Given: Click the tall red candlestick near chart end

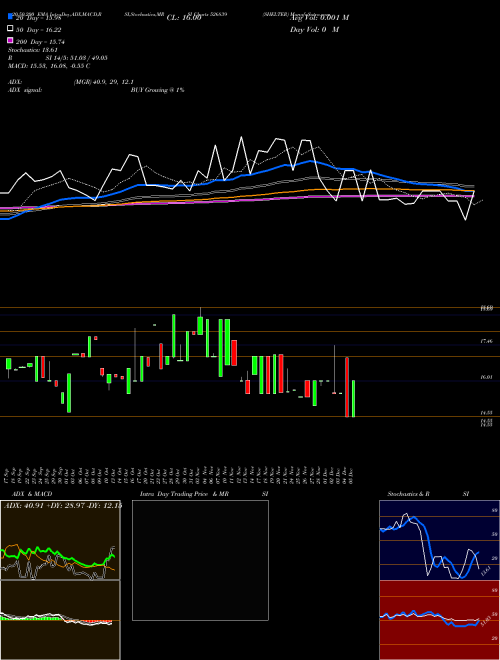Looking at the screenshot, I should pos(347,387).
